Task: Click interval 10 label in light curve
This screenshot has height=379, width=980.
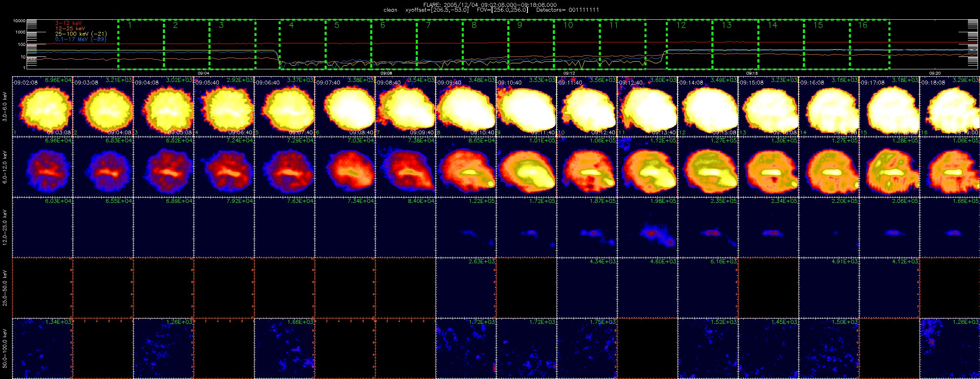Action: click(x=568, y=25)
